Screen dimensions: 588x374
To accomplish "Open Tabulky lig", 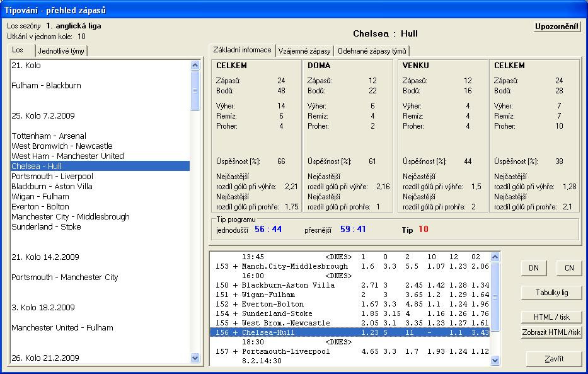I will click(x=551, y=293).
